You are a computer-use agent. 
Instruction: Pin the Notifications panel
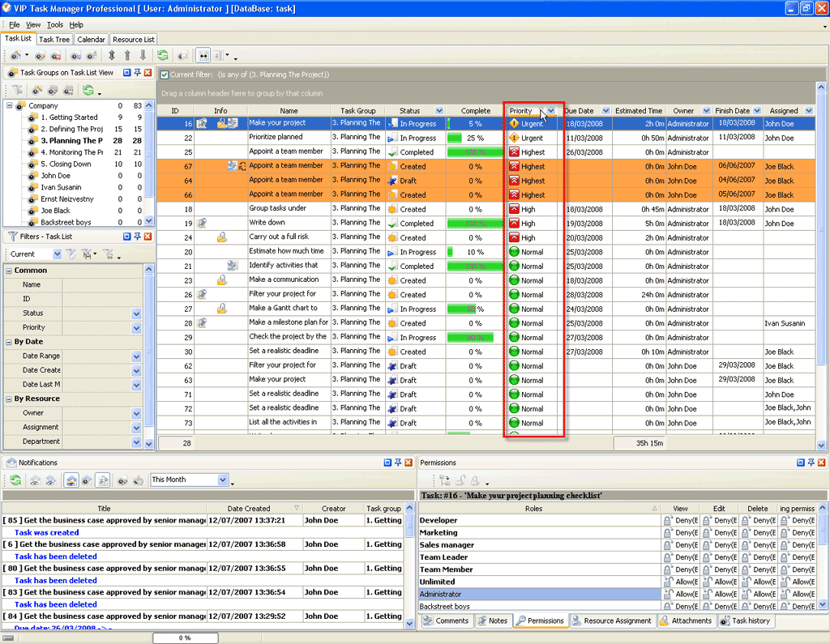click(x=398, y=463)
